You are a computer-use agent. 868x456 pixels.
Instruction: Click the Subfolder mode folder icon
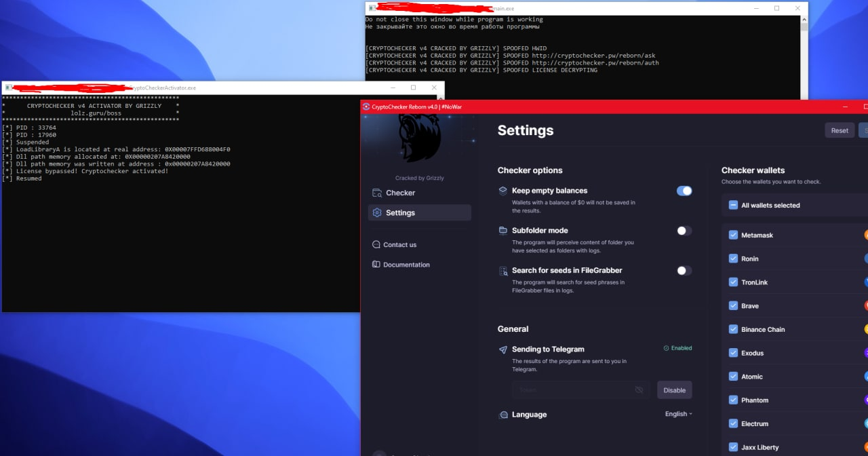[x=503, y=231]
